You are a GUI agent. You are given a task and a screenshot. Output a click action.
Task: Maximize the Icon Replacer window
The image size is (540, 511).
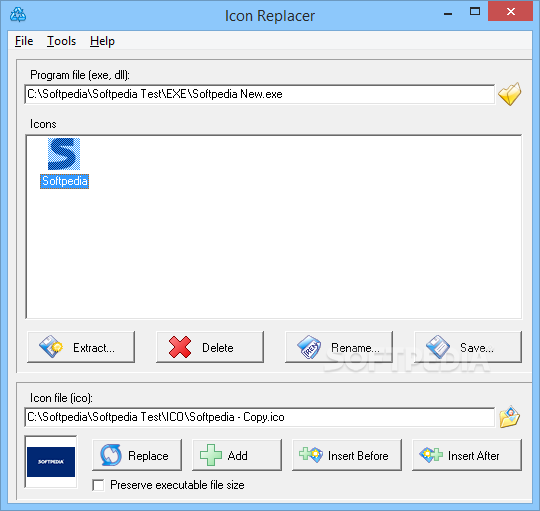[475, 12]
